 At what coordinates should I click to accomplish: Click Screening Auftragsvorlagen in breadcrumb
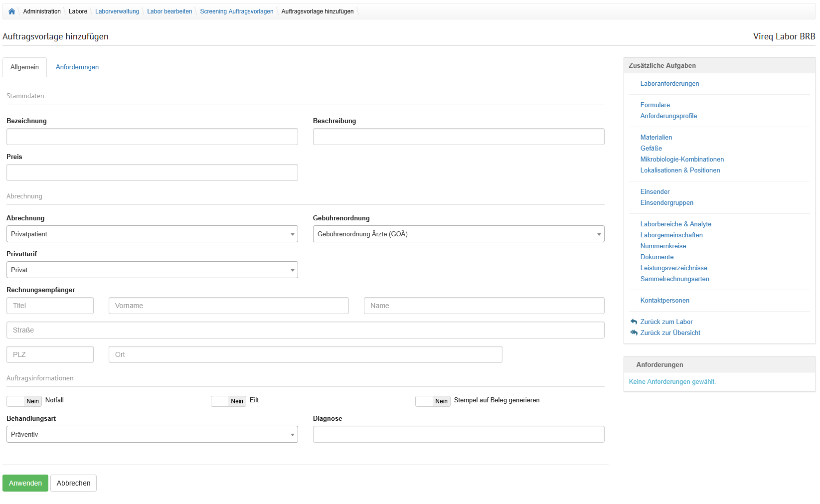click(x=236, y=11)
